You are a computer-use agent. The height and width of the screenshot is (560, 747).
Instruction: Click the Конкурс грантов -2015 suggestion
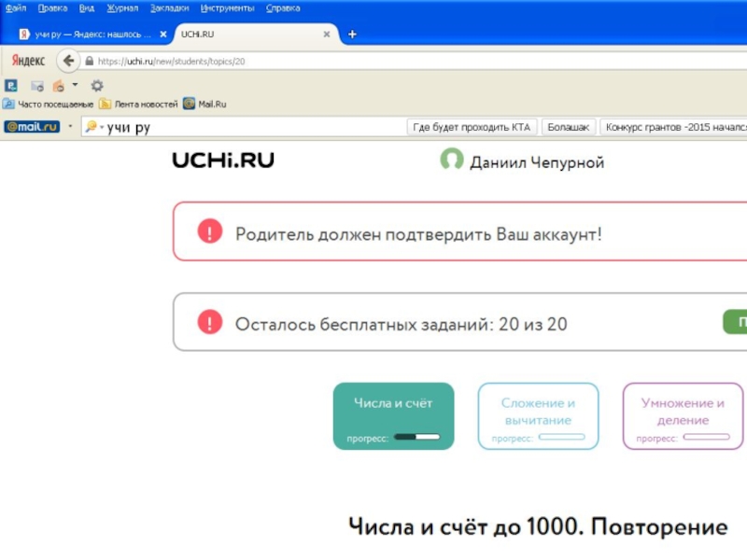673,127
